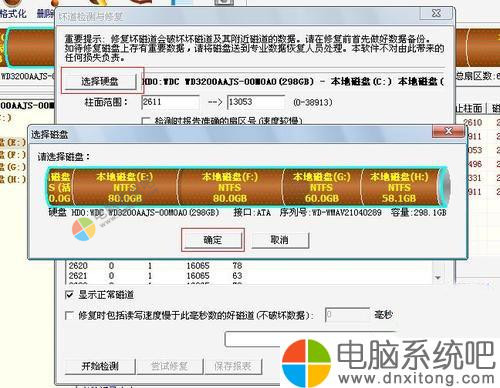Close the 选择磁盘 dialog with red X
Viewport: 500px width, 388px height.
click(448, 131)
